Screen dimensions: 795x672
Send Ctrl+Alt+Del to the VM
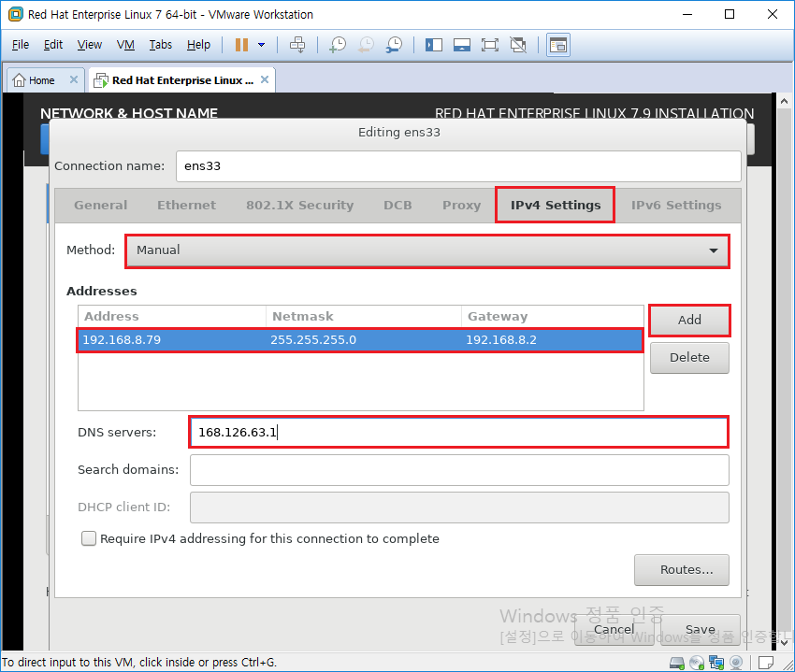coord(297,45)
